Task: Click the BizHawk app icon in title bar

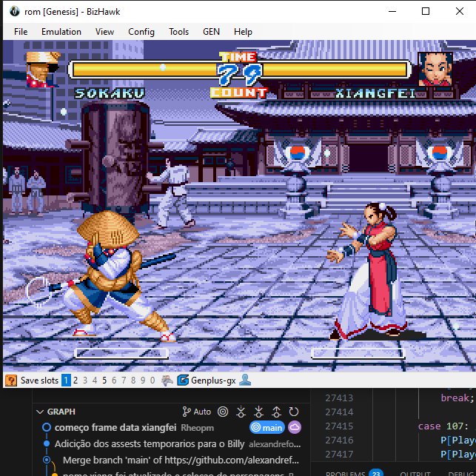Action: (x=14, y=12)
